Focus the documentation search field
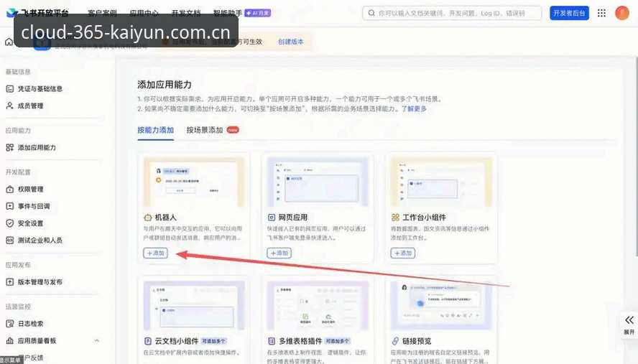The image size is (638, 364). click(x=452, y=13)
